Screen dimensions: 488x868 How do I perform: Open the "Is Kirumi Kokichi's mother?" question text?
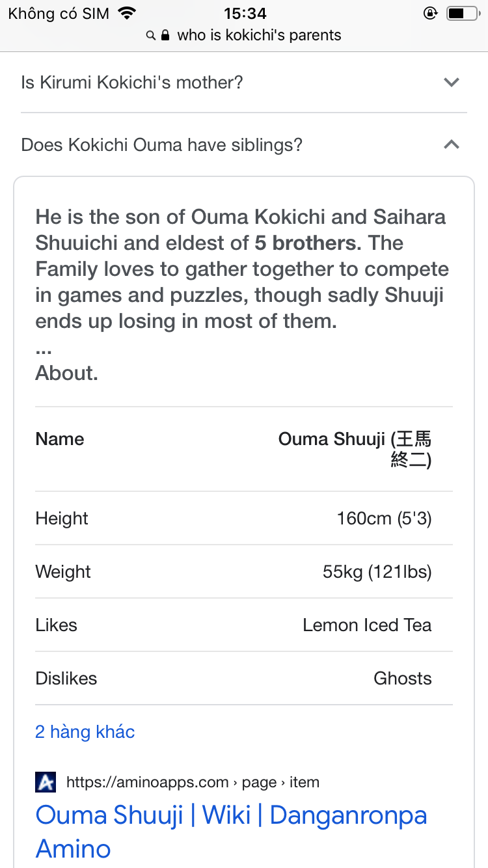click(x=132, y=83)
